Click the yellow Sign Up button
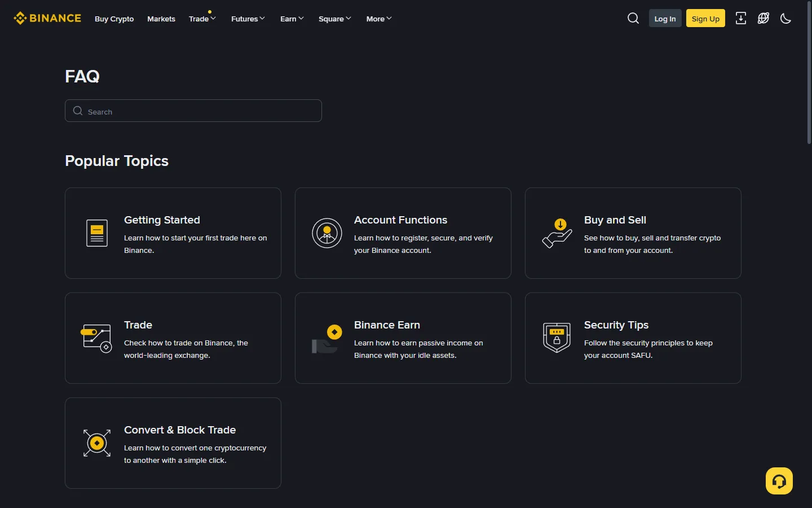The height and width of the screenshot is (508, 812). pos(705,18)
